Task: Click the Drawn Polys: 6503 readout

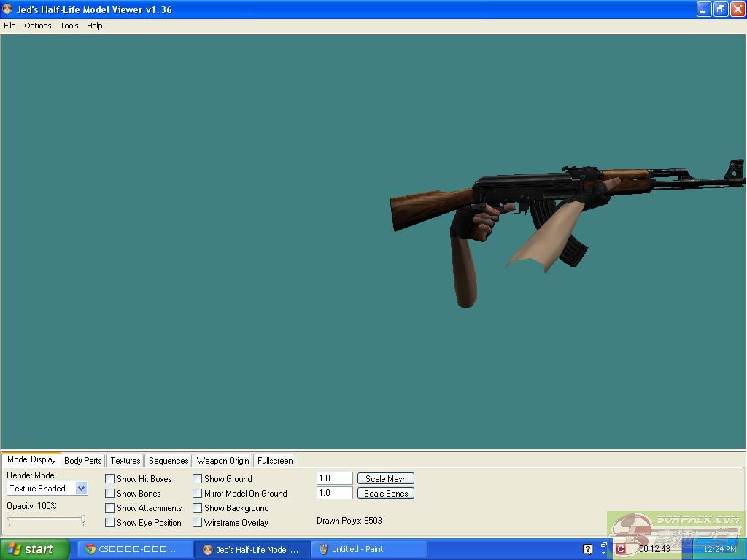Action: click(349, 521)
